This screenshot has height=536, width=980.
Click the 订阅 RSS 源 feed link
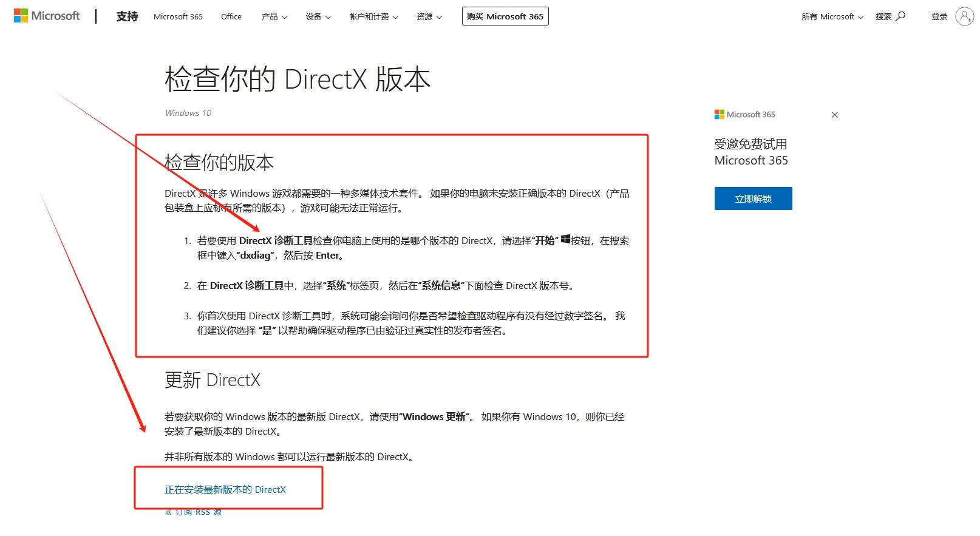[194, 513]
